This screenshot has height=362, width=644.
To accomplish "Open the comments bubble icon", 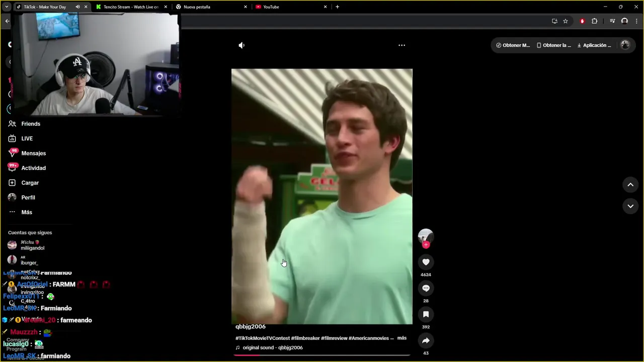I will [426, 288].
